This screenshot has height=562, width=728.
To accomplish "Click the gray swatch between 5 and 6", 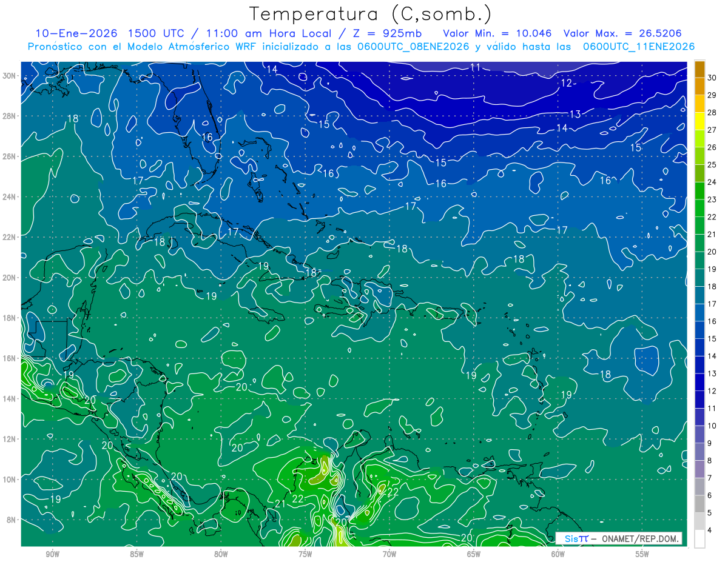I will [x=699, y=504].
